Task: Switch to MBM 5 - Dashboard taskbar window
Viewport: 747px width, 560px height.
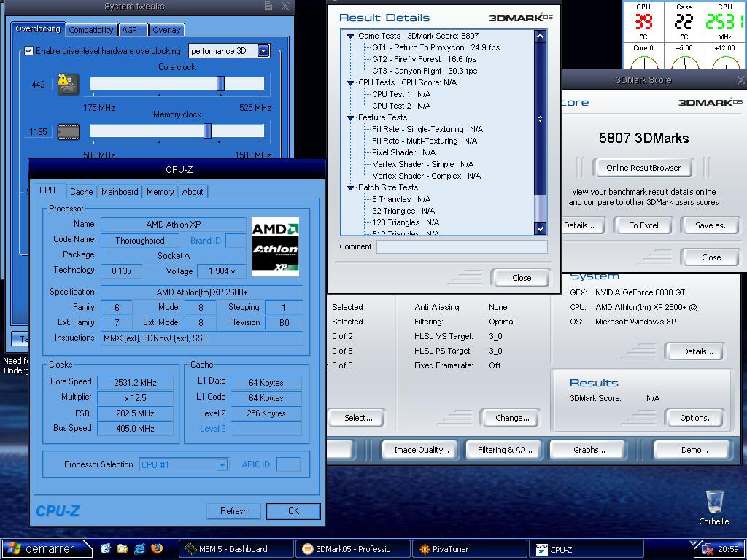Action: 236,549
